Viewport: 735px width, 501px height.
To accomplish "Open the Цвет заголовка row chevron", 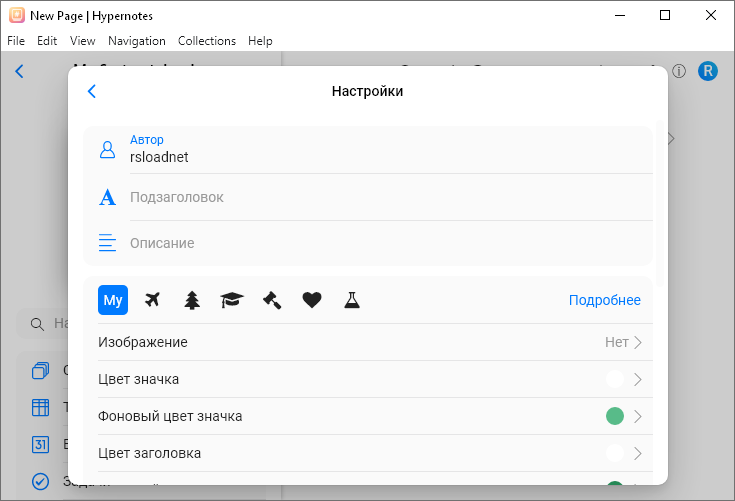I will pos(638,453).
